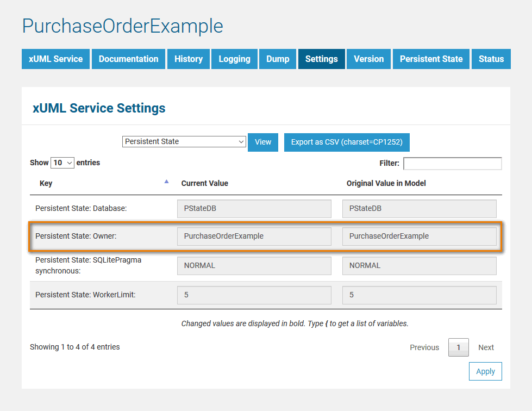Select the Logging tab
Screen dimensions: 532x411
[x=234, y=59]
